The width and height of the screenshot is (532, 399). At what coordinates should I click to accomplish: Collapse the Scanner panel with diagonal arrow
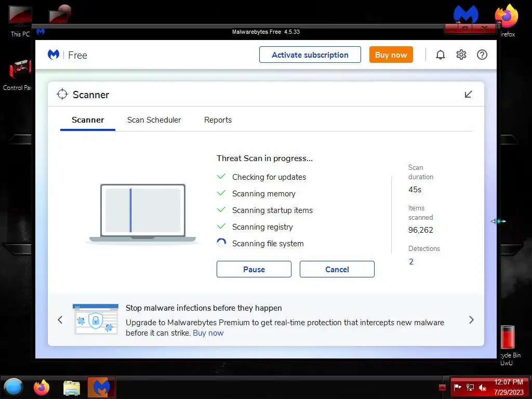pyautogui.click(x=468, y=95)
